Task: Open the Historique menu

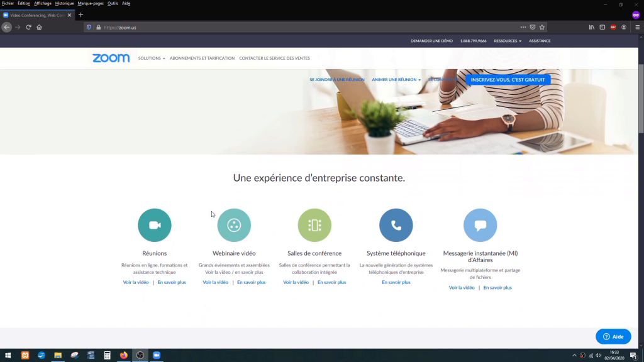Action: (65, 3)
